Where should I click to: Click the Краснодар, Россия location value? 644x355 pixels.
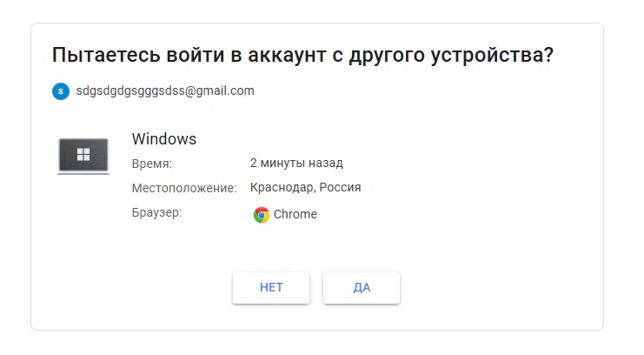pos(306,188)
